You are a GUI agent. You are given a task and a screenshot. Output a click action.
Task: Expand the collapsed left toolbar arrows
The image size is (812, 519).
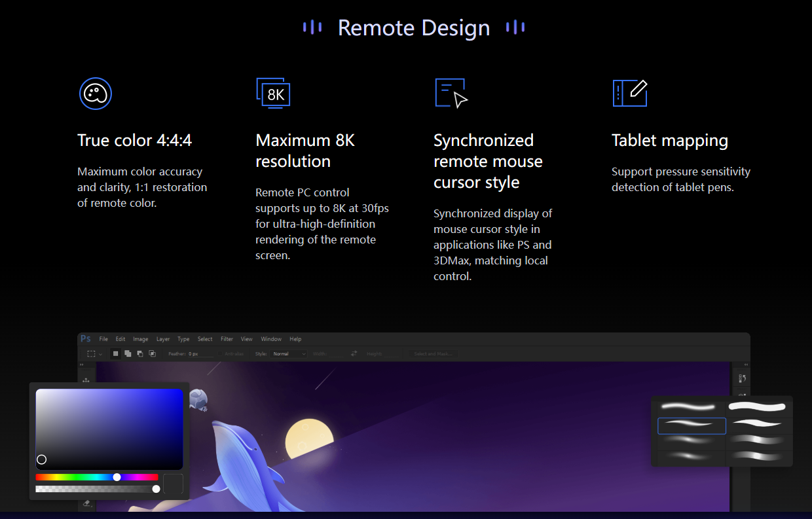click(82, 365)
